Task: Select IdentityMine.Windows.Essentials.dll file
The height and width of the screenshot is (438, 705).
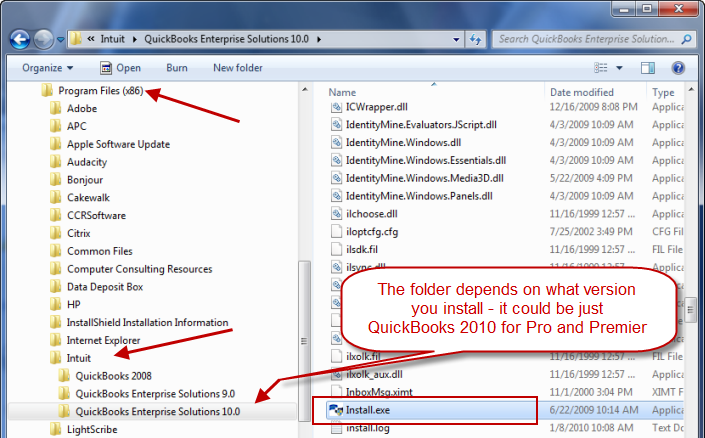Action: point(426,161)
